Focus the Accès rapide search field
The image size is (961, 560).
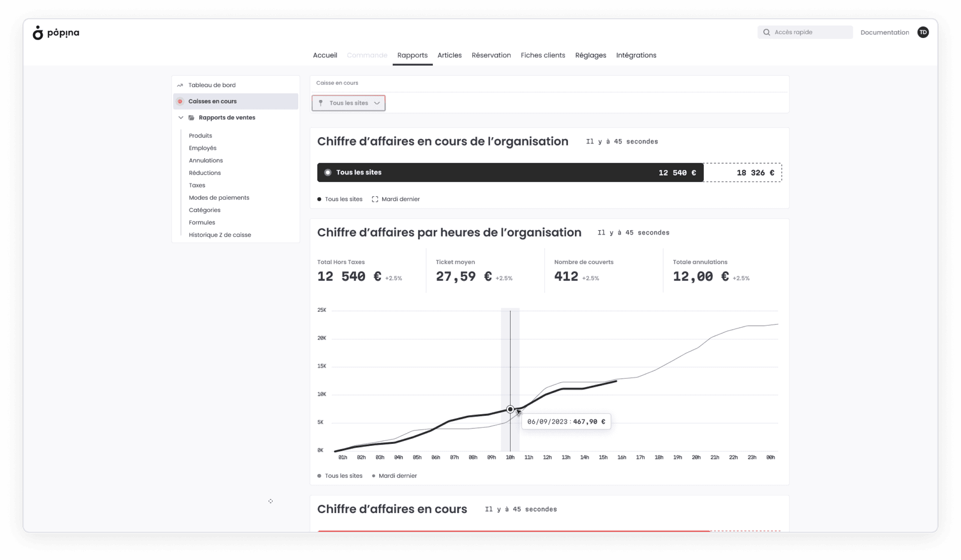point(810,32)
